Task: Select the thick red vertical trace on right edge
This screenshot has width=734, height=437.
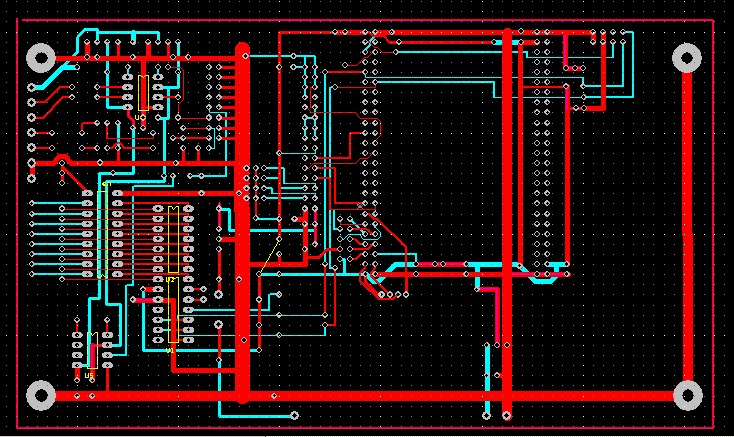Action: 687,227
